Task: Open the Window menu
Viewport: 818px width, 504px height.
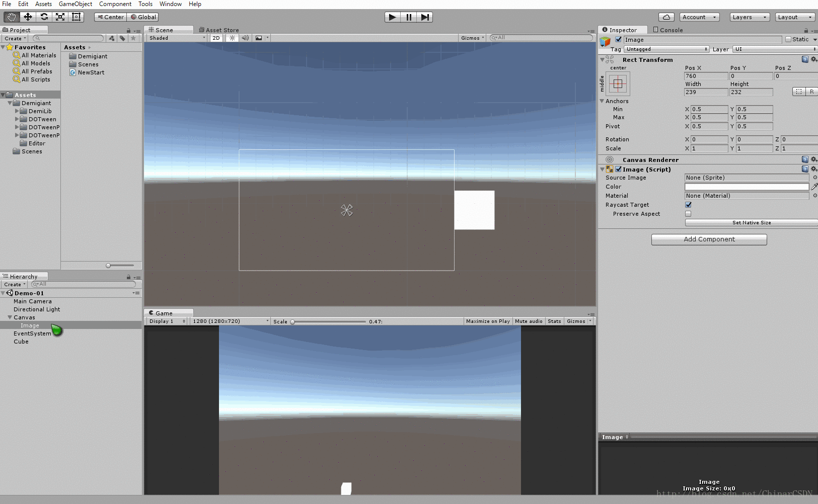Action: tap(171, 4)
